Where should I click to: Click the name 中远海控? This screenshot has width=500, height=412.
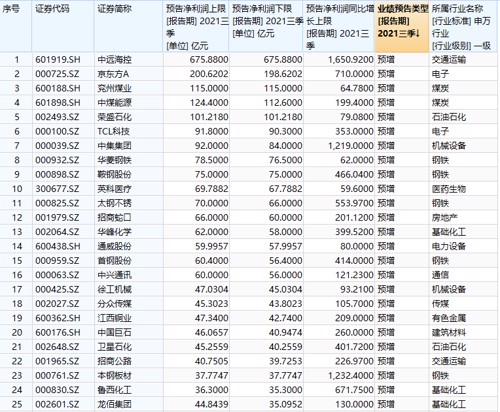point(114,60)
